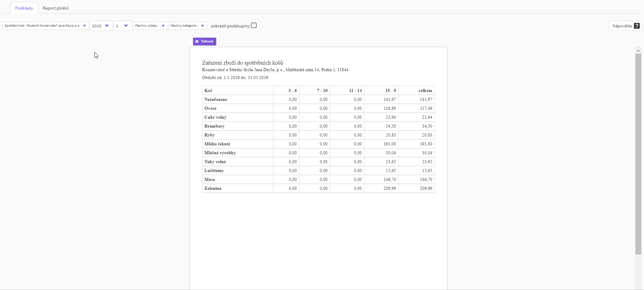Click the question mark help icon
This screenshot has height=290, width=644.
pos(636,26)
